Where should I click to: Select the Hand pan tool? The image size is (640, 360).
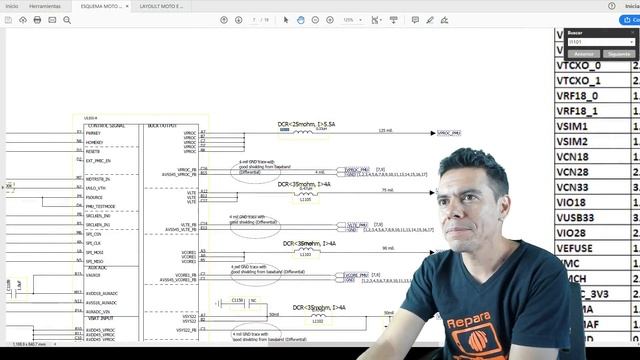coord(301,20)
